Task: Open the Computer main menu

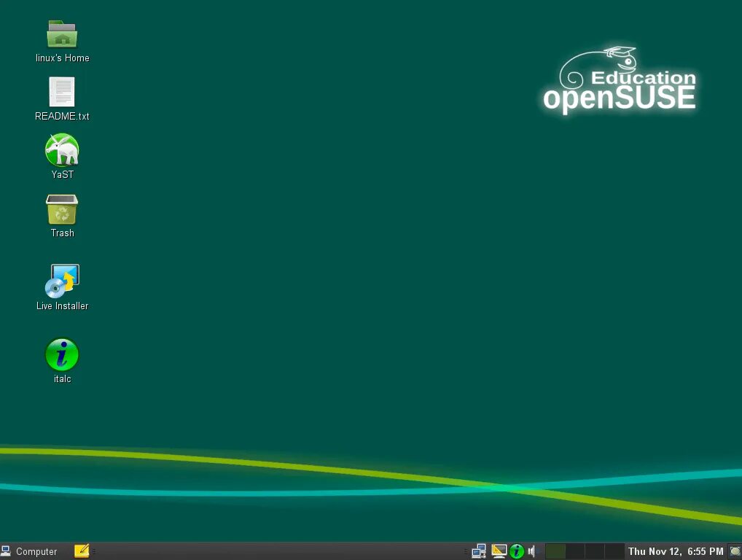Action: pyautogui.click(x=29, y=551)
